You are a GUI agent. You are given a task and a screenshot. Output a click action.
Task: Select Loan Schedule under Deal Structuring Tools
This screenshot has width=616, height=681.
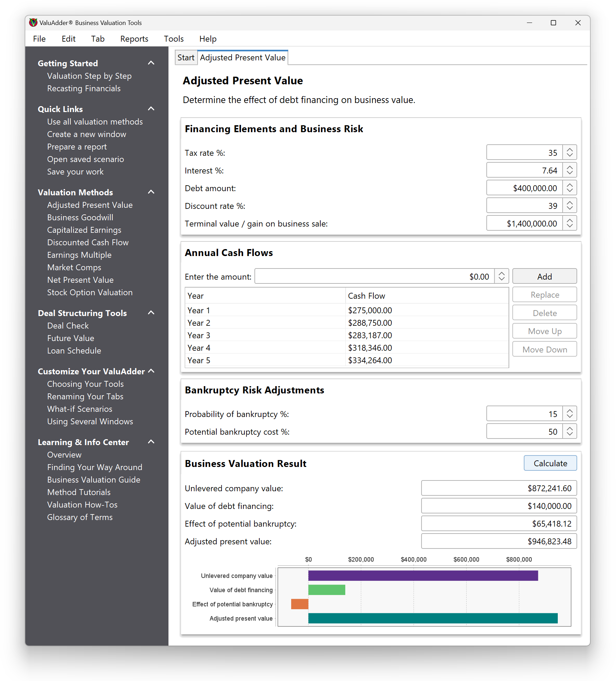click(74, 350)
